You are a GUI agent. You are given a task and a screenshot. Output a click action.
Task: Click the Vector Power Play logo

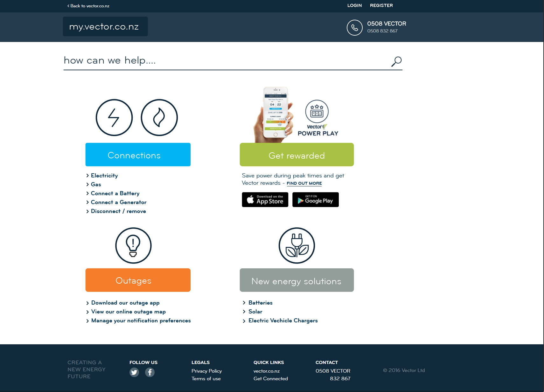click(x=317, y=118)
